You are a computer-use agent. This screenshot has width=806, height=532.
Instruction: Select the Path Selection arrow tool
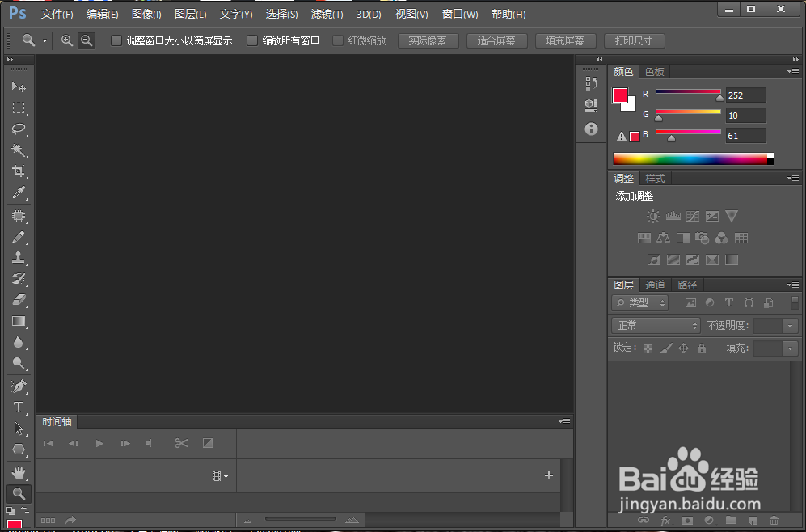pos(19,429)
